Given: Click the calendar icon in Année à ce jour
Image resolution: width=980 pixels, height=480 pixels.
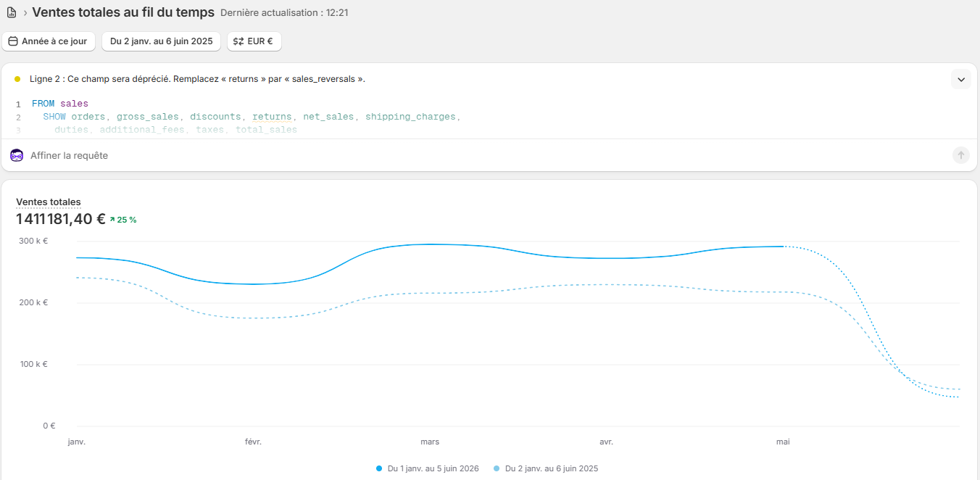Looking at the screenshot, I should point(13,41).
